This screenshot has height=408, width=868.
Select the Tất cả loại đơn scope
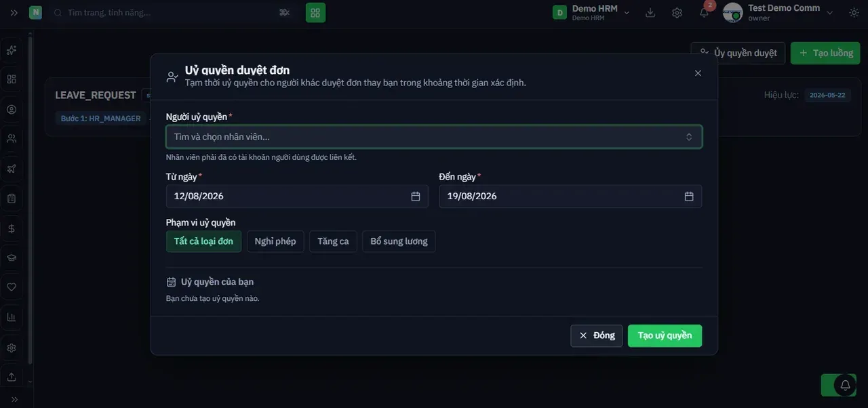coord(203,241)
